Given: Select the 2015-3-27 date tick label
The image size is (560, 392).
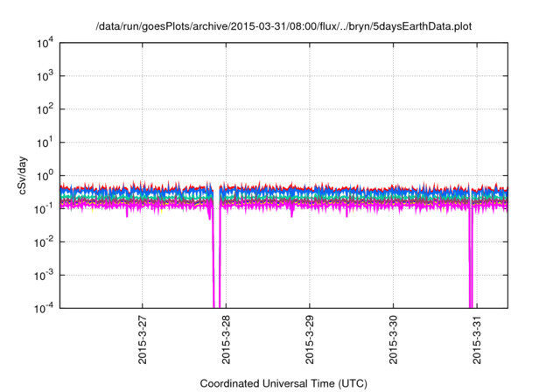Looking at the screenshot, I should pos(142,339).
